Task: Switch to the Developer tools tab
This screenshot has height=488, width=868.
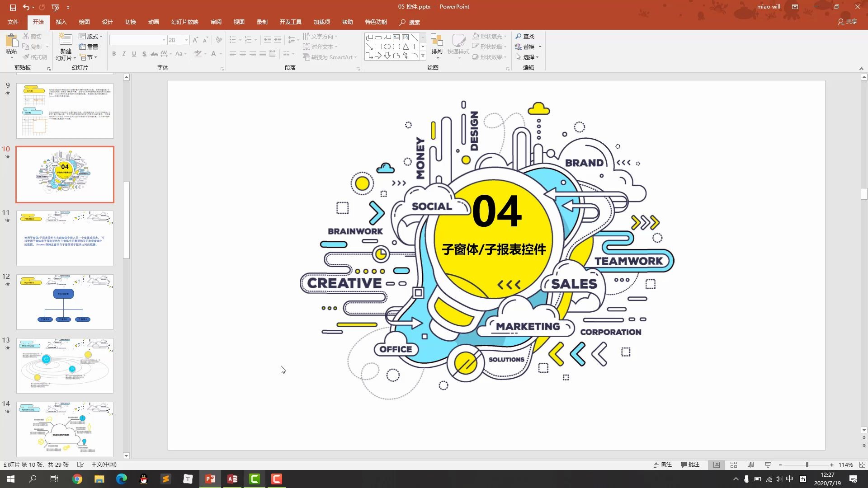Action: tap(290, 22)
